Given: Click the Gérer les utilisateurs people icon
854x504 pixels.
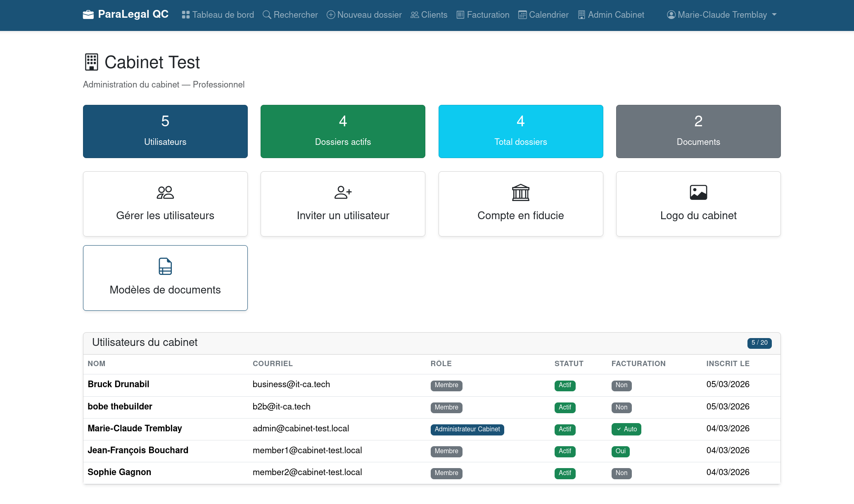Looking at the screenshot, I should (165, 192).
